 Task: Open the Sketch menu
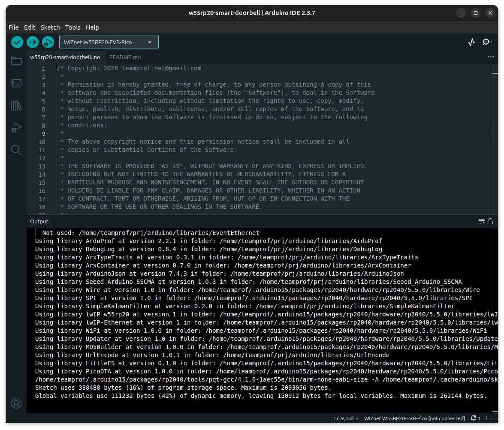tap(50, 27)
